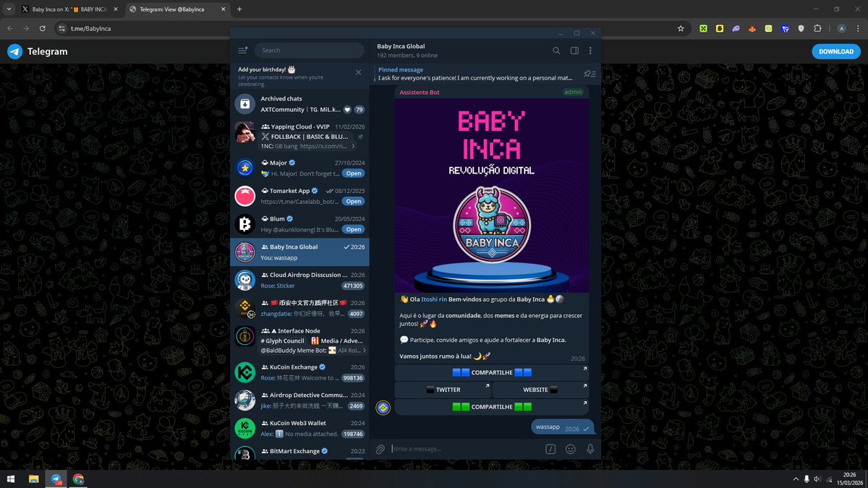Open Archived chats folder

(x=299, y=104)
